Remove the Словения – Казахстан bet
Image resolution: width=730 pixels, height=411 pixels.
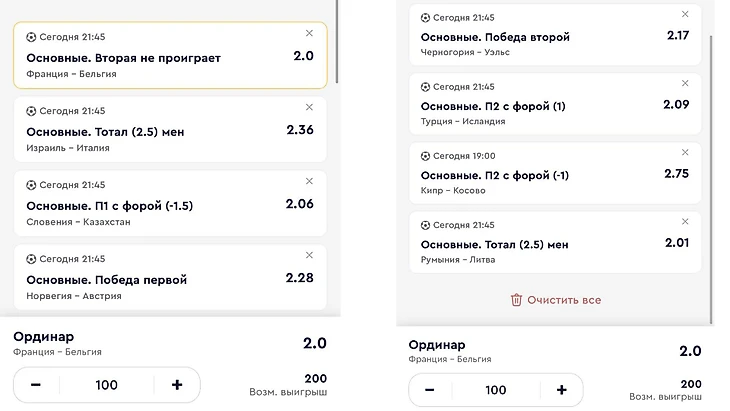pyautogui.click(x=309, y=181)
